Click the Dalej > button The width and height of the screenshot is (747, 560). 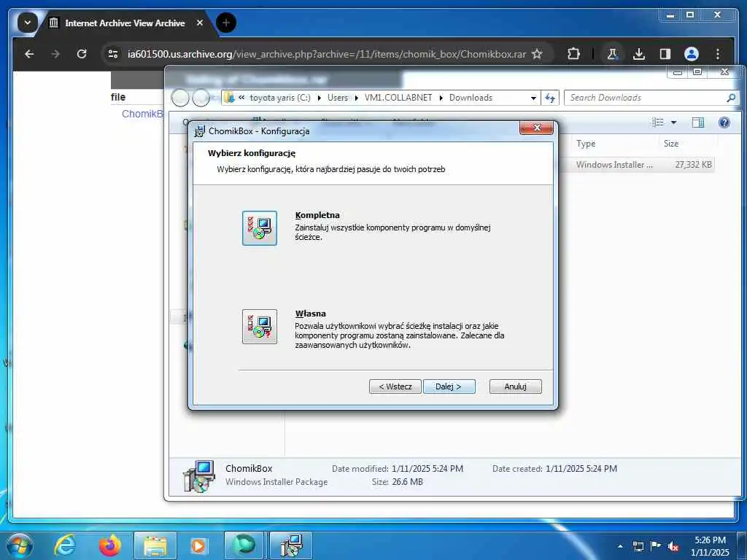449,386
